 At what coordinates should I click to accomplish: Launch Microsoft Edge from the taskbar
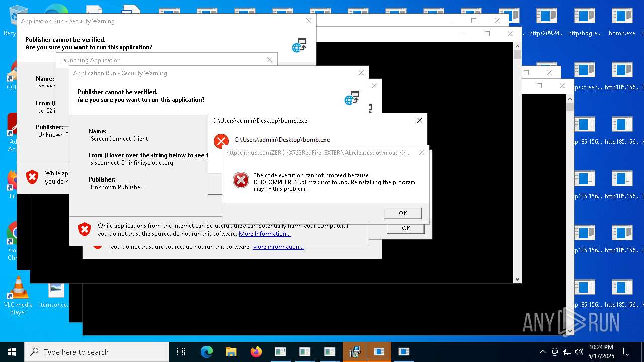pyautogui.click(x=207, y=352)
